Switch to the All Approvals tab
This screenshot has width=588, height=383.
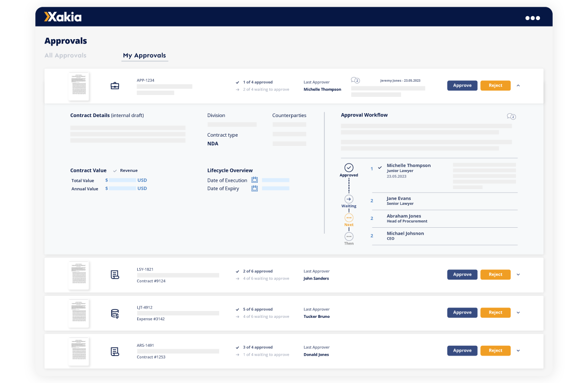click(x=65, y=55)
